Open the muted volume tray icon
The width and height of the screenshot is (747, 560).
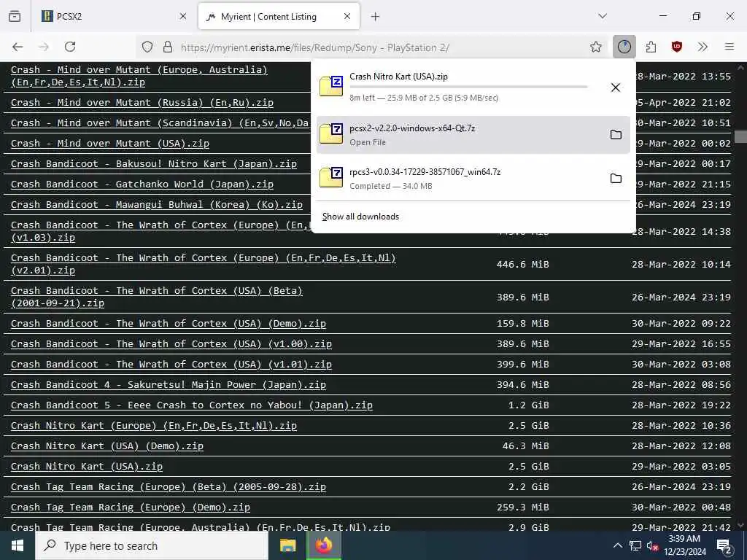pos(653,545)
